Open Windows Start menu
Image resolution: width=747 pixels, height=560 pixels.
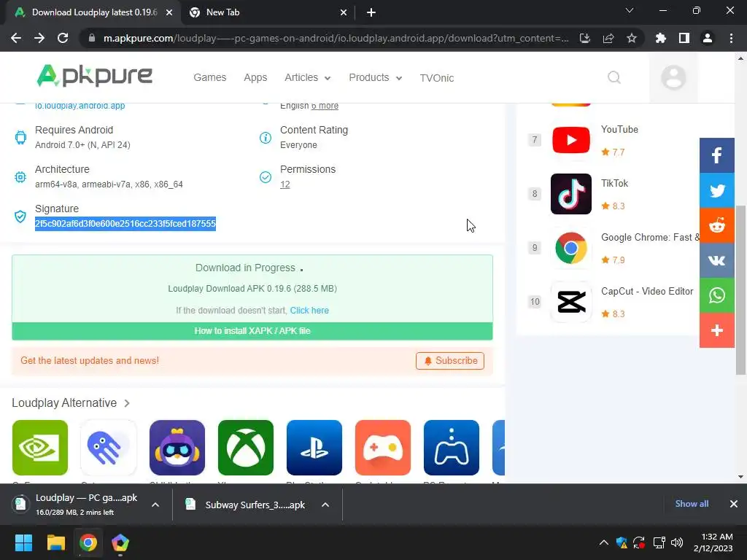coord(23,542)
